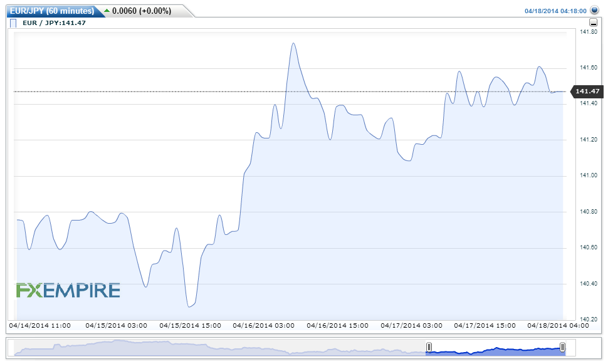608x364 pixels.
Task: Click the 141.20 price axis label
Action: (588, 140)
